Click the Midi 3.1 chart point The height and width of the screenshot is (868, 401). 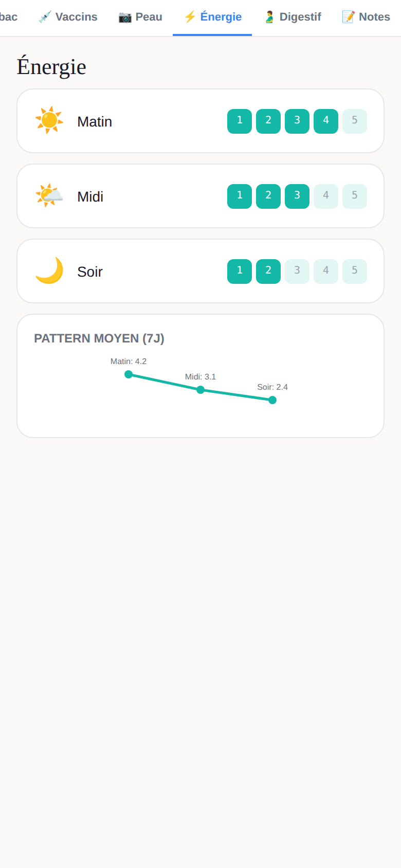pos(200,390)
